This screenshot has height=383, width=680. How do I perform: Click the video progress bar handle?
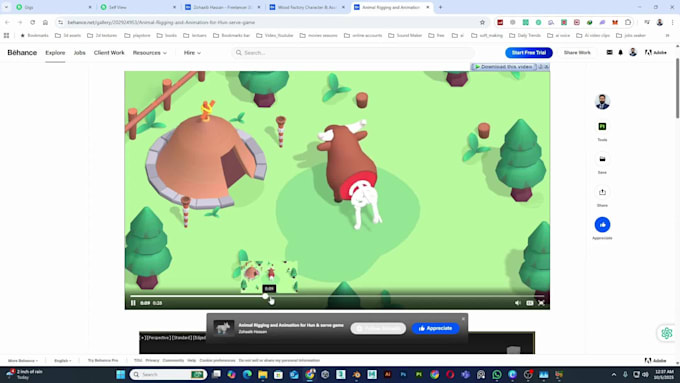[x=265, y=296]
